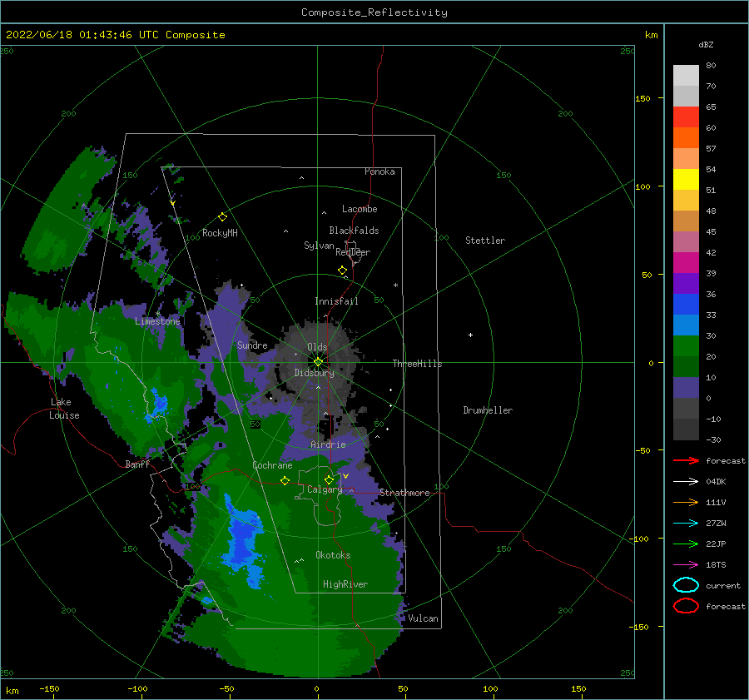This screenshot has height=700, width=749.
Task: Click the Airdrie city label
Action: coord(328,444)
